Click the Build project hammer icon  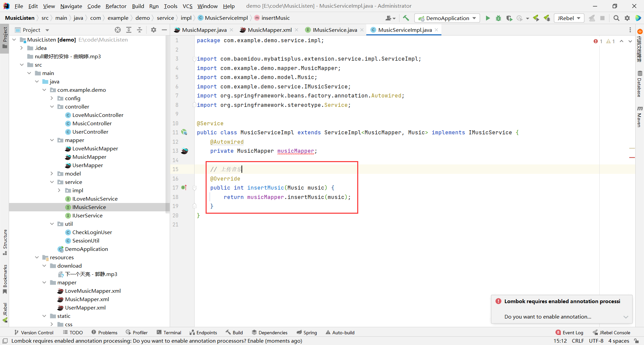click(x=406, y=18)
